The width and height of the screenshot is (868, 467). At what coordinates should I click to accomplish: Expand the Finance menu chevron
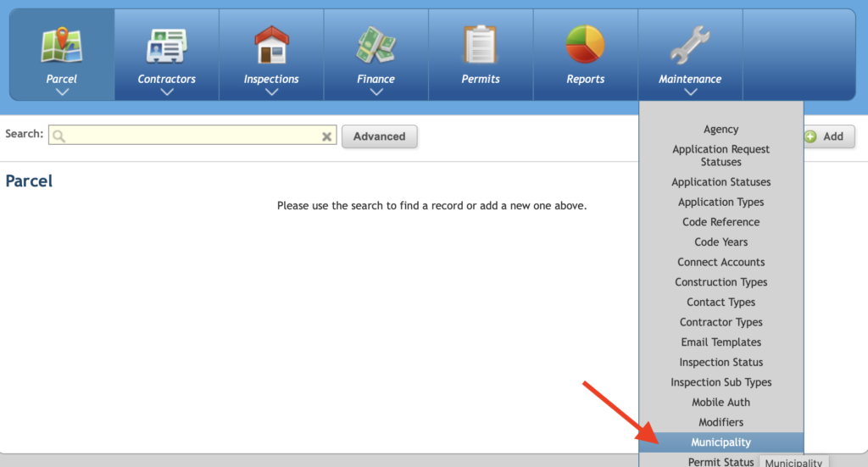(376, 92)
